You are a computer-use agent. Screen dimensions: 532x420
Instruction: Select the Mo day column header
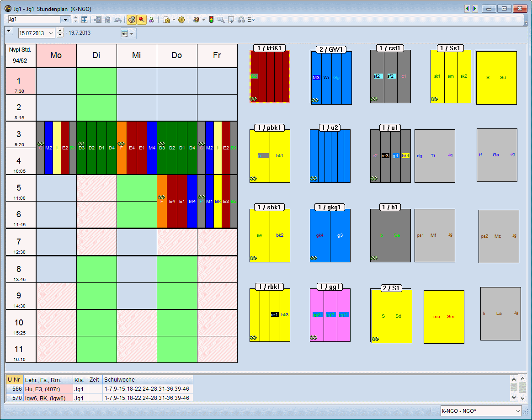pyautogui.click(x=56, y=55)
